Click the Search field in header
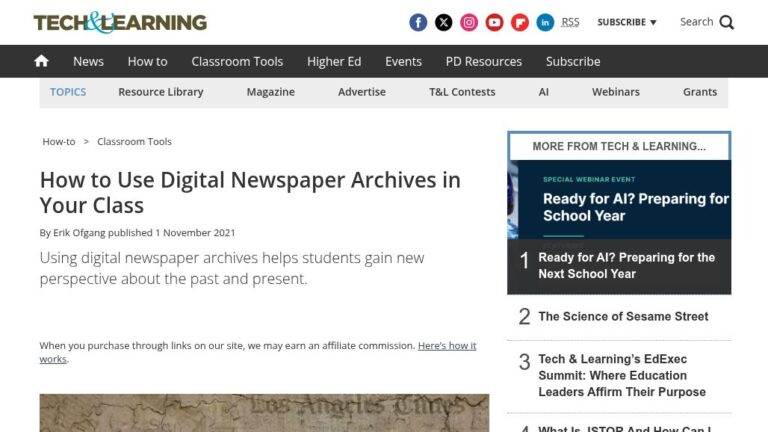This screenshot has height=432, width=768. click(x=696, y=22)
